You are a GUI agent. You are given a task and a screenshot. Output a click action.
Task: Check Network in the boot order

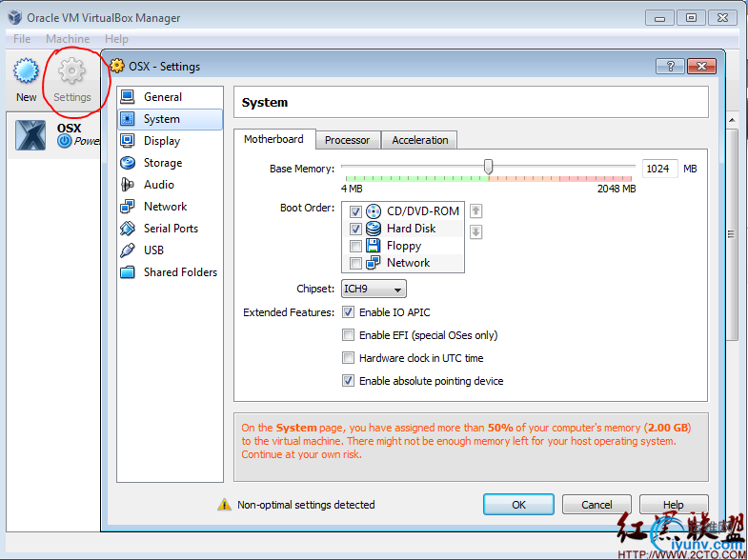point(355,263)
